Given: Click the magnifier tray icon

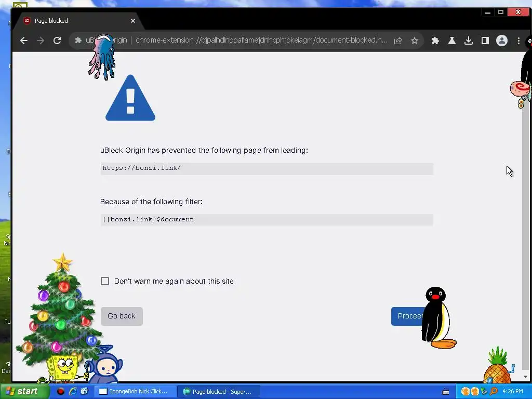Looking at the screenshot, I should click(494, 391).
